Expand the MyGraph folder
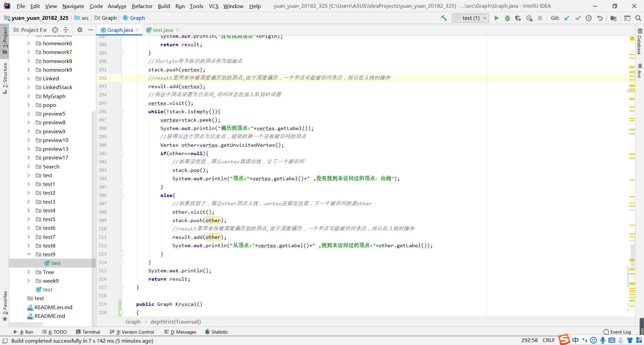This screenshot has width=644, height=345. click(x=29, y=96)
